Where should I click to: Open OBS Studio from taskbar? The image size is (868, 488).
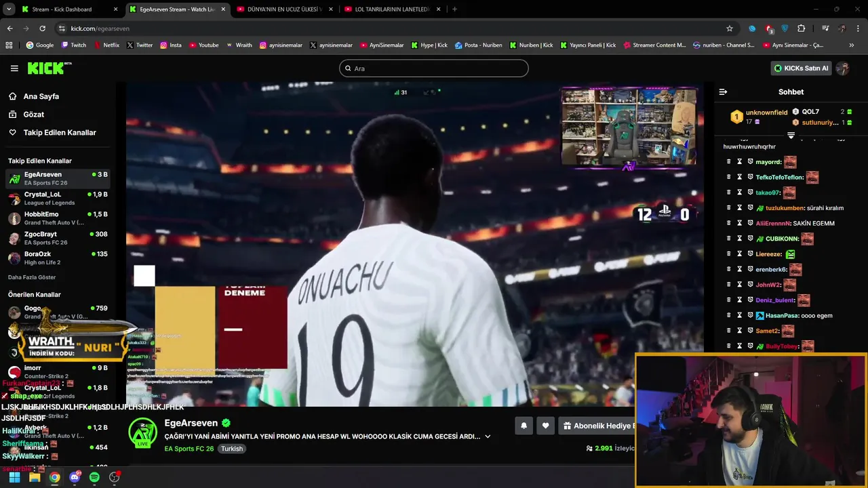(115, 477)
